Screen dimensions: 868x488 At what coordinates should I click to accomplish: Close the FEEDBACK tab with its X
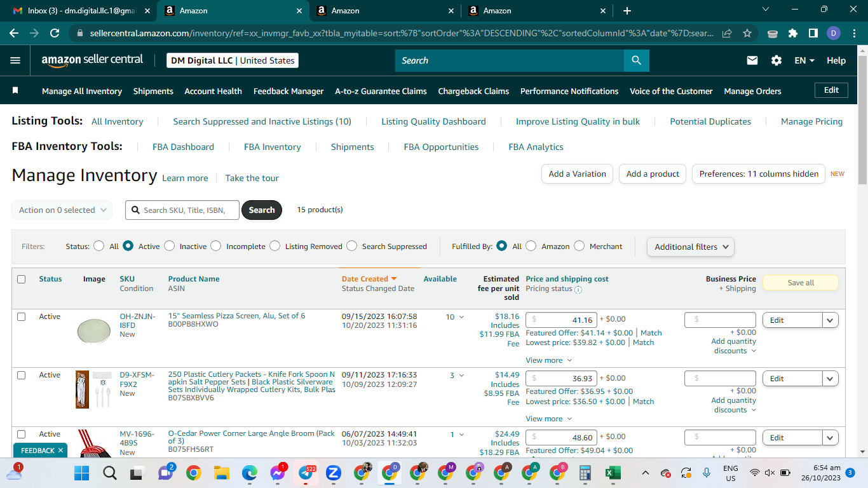[60, 451]
